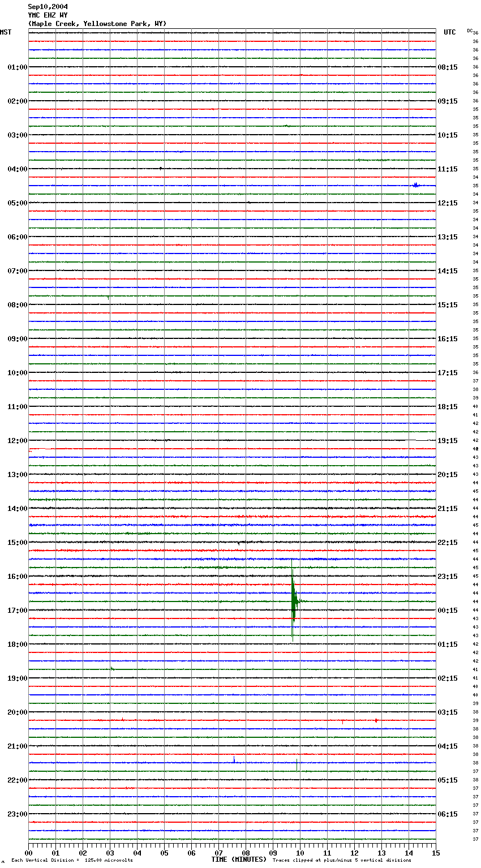Screen dimensions: 481x868
Task: Click the traces clipped footnote text
Action: 342,861
